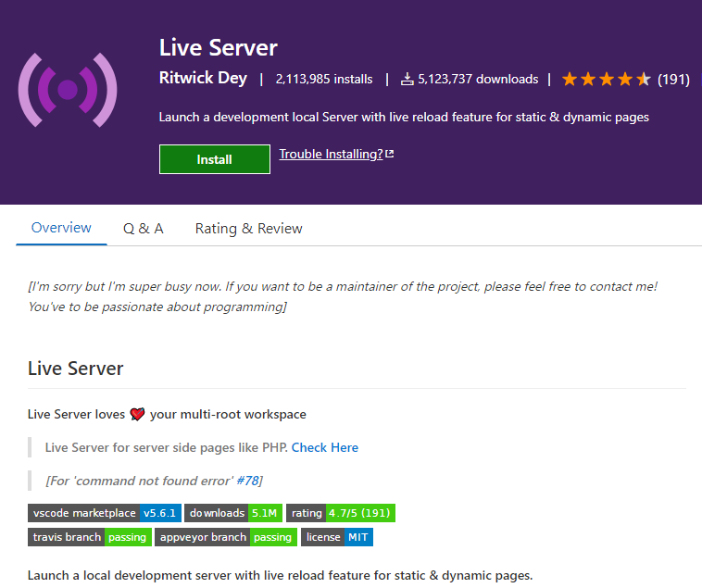Click the rating 4.7/5 (191) badge
702x588 pixels.
(341, 513)
